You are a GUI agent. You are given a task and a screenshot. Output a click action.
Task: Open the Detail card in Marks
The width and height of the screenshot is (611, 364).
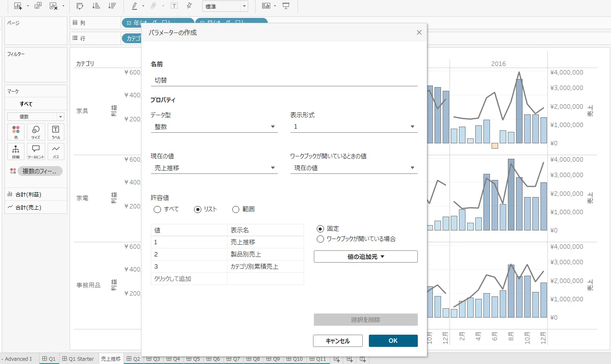click(x=16, y=151)
